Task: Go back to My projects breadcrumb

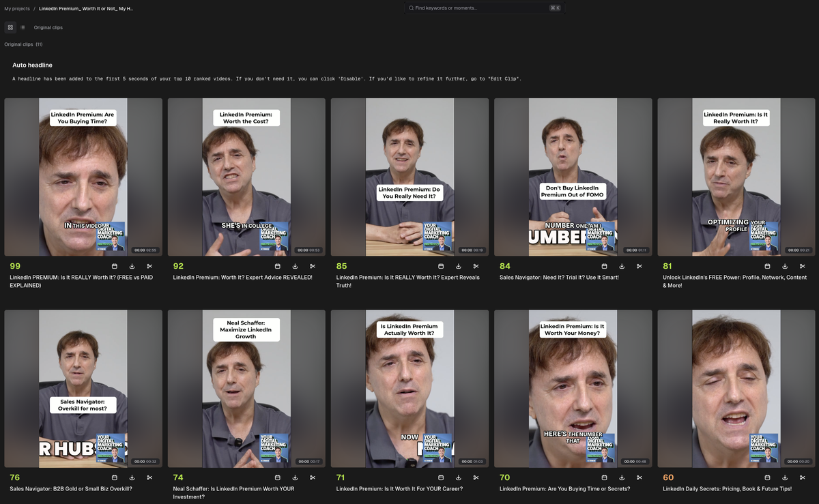Action: point(17,8)
